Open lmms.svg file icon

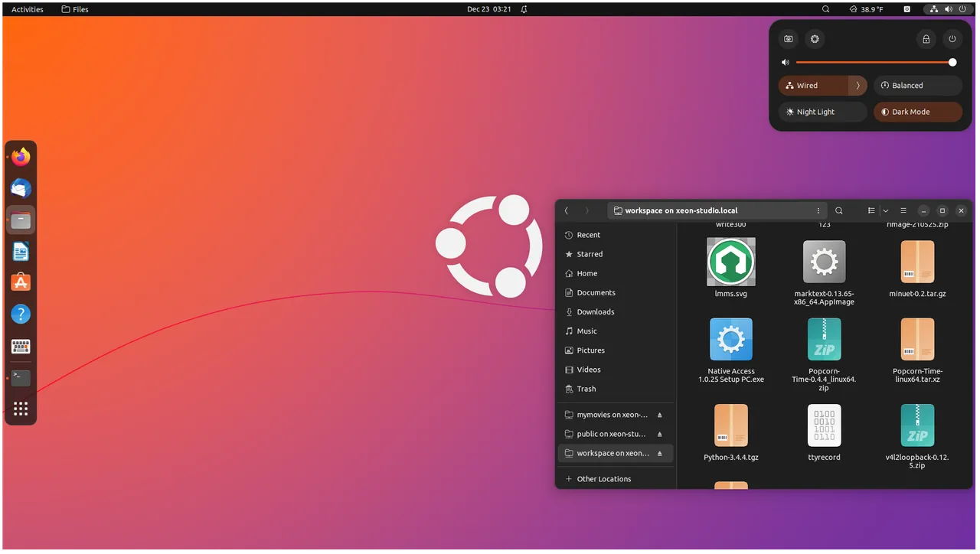(731, 262)
